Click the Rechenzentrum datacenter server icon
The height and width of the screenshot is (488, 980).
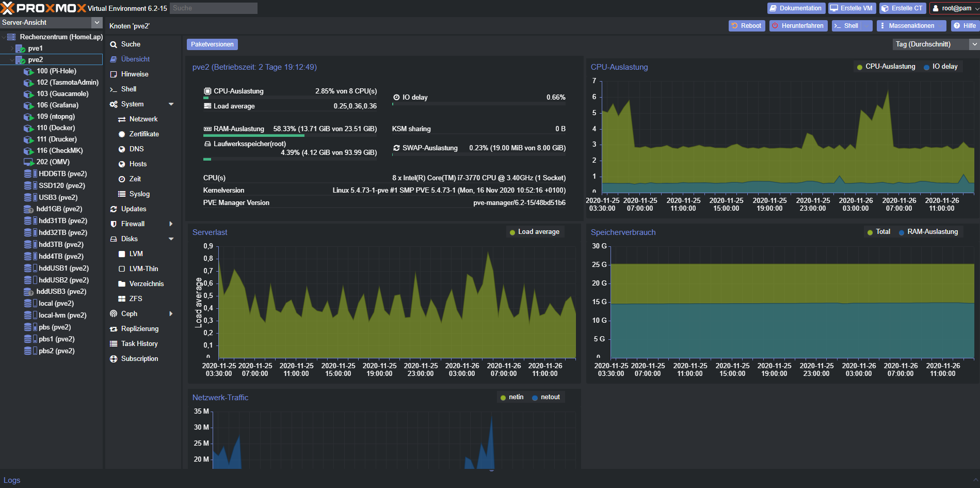coord(11,37)
